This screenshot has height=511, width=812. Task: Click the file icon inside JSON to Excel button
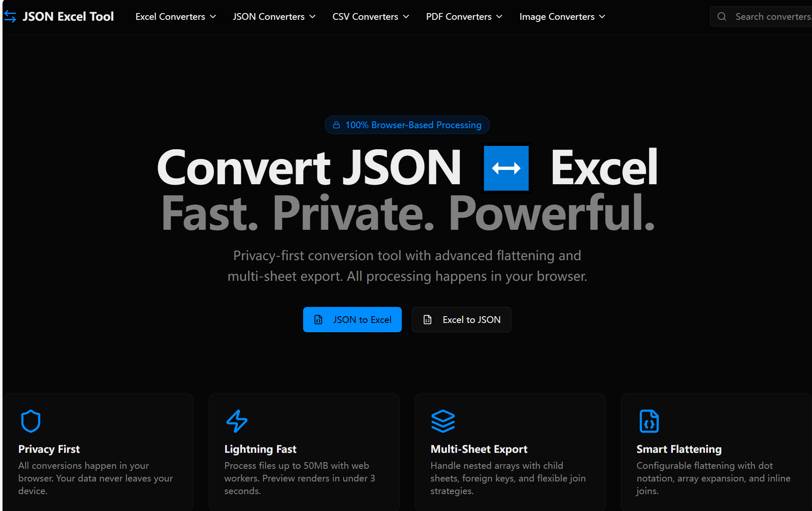point(318,320)
